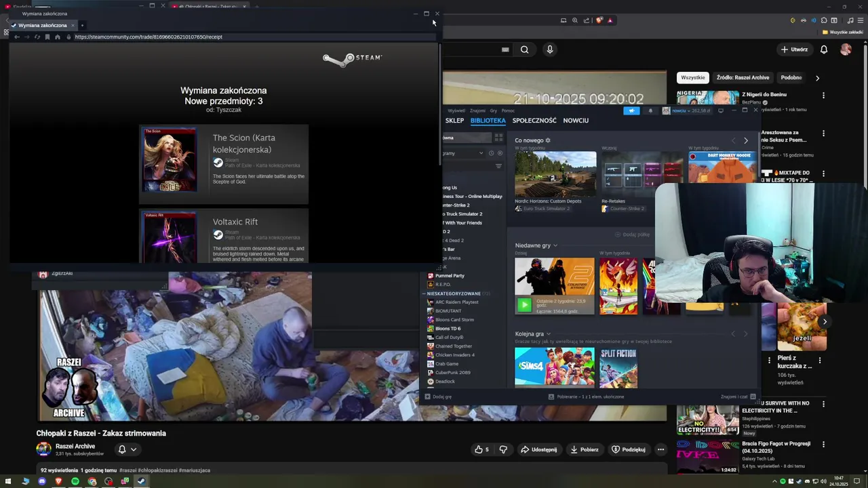Bookmark icon in Steam receipt window toolbar
The height and width of the screenshot is (488, 868).
click(x=47, y=37)
